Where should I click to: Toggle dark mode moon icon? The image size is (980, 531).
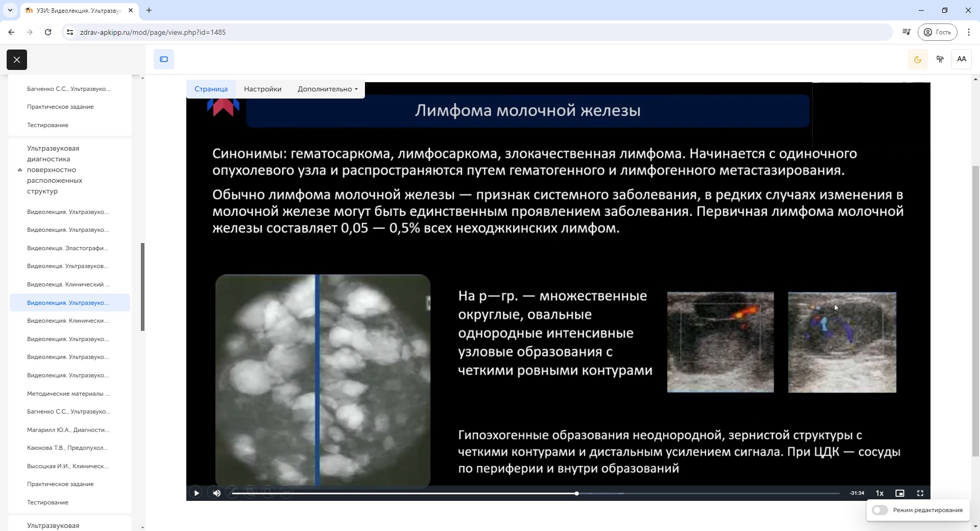point(917,59)
